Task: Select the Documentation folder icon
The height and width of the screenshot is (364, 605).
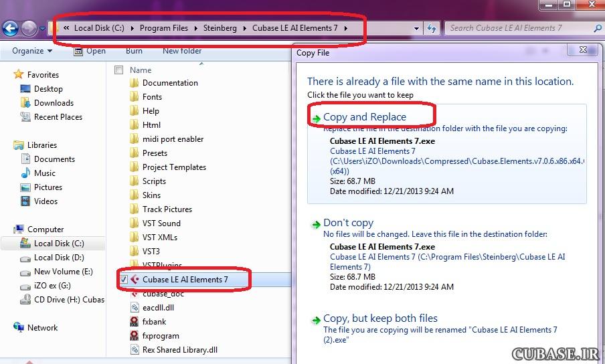Action: [x=134, y=83]
